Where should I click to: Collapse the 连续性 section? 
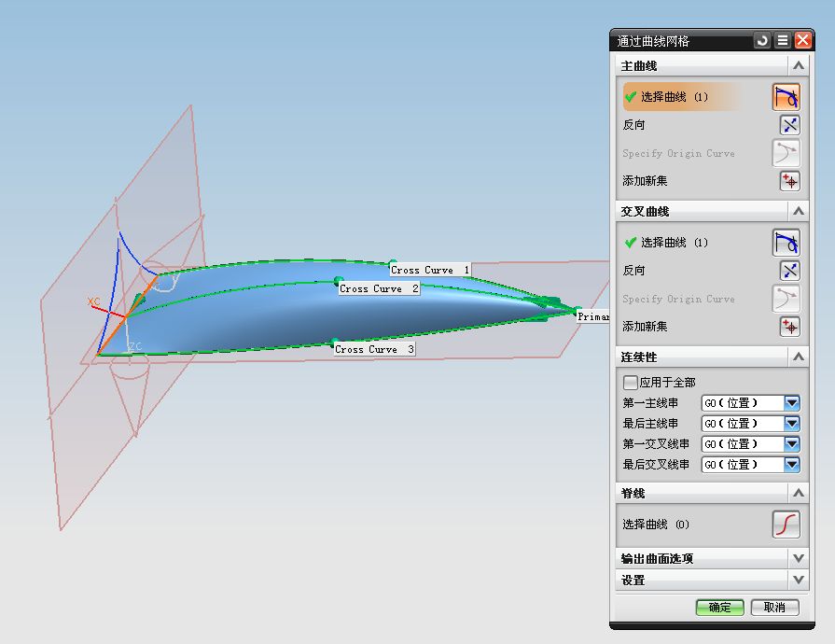tap(799, 357)
